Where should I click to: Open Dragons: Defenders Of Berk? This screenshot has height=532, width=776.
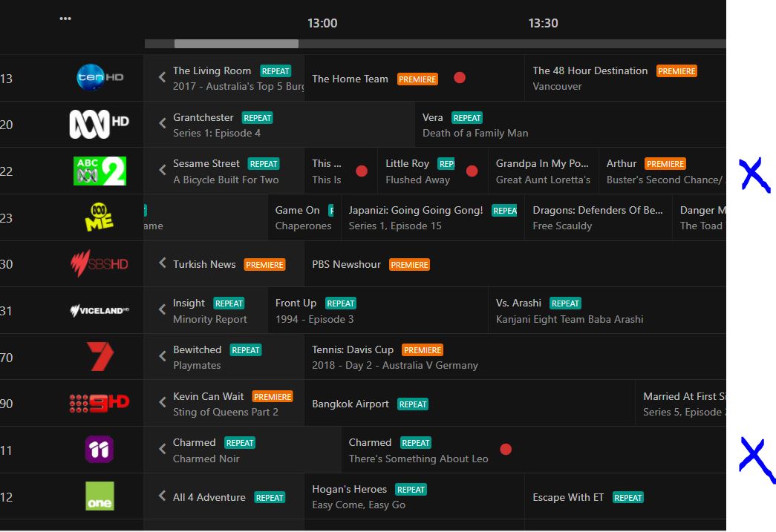(x=598, y=217)
